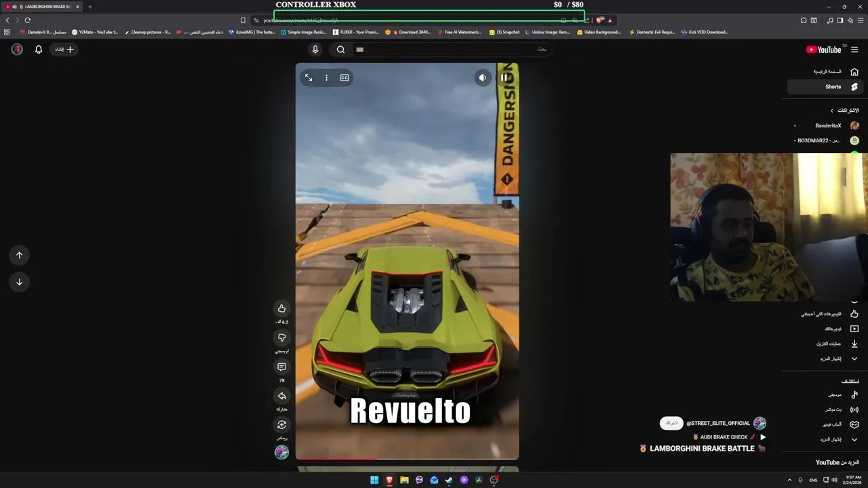Open the Snapchat bookmark
The image size is (868, 488).
point(504,32)
